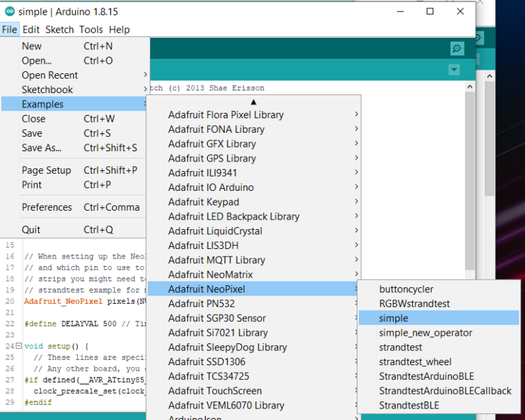Expand the Open Recent submenu
Viewport: 525px width, 420px height.
coord(74,75)
